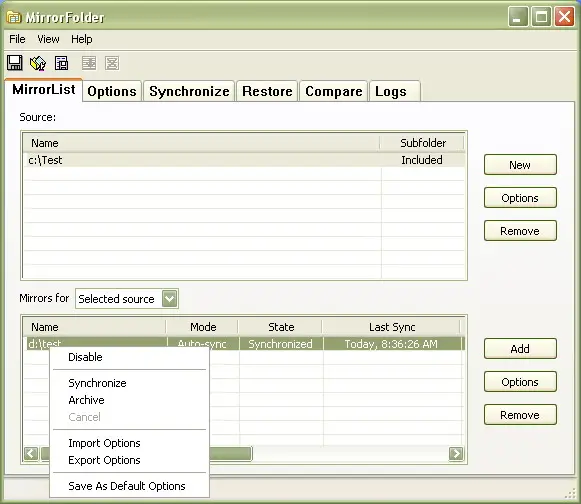The width and height of the screenshot is (581, 504).
Task: Click the Source list Name column header
Action: point(202,143)
